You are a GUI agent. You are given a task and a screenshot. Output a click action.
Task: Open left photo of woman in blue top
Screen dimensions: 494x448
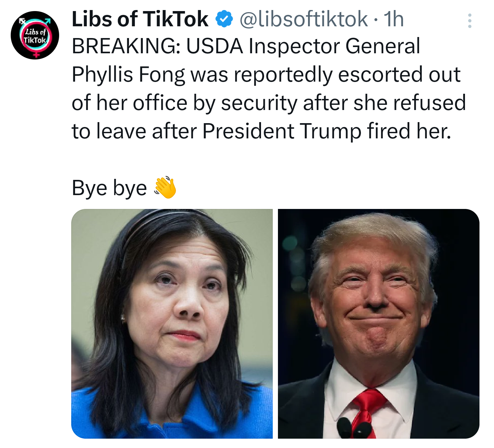[x=172, y=323]
